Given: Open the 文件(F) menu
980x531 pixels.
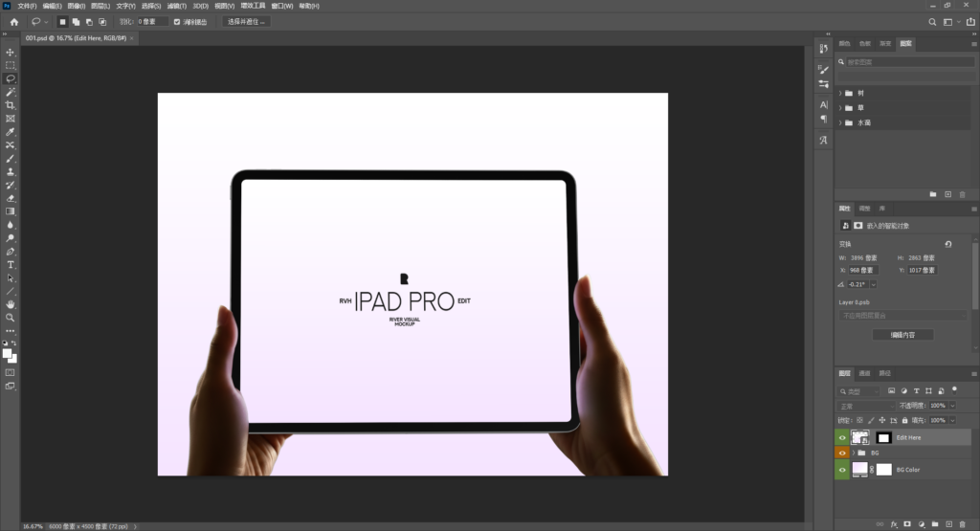Looking at the screenshot, I should (27, 6).
